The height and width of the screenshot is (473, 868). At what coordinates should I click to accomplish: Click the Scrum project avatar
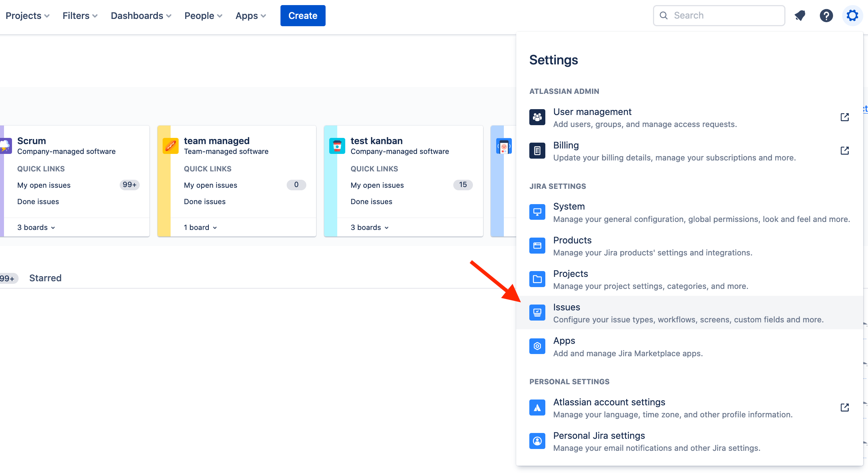pos(6,146)
